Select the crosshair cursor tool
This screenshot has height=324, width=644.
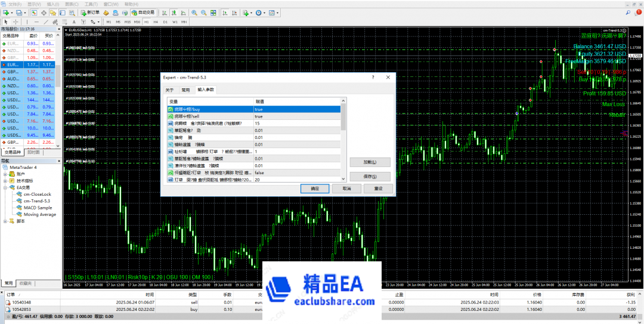pyautogui.click(x=15, y=22)
